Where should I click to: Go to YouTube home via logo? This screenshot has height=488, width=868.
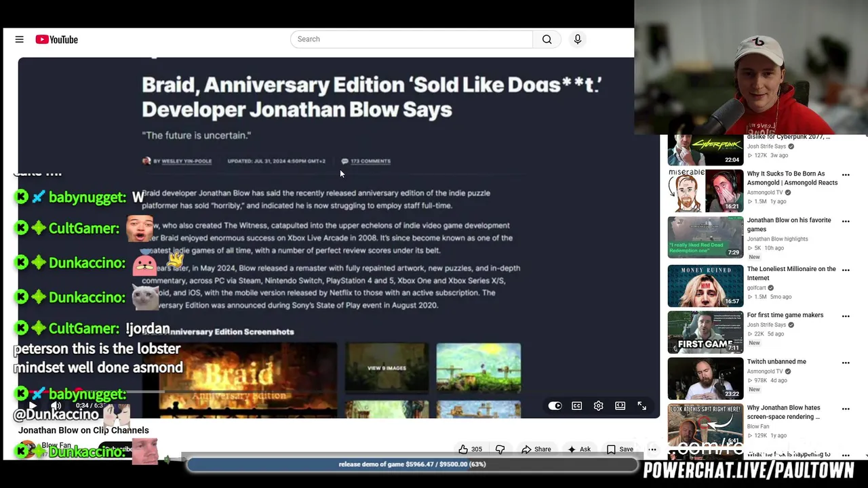pyautogui.click(x=57, y=39)
